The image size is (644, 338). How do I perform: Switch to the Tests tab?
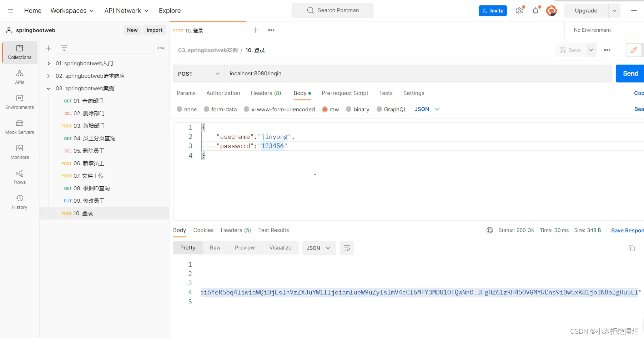click(386, 93)
